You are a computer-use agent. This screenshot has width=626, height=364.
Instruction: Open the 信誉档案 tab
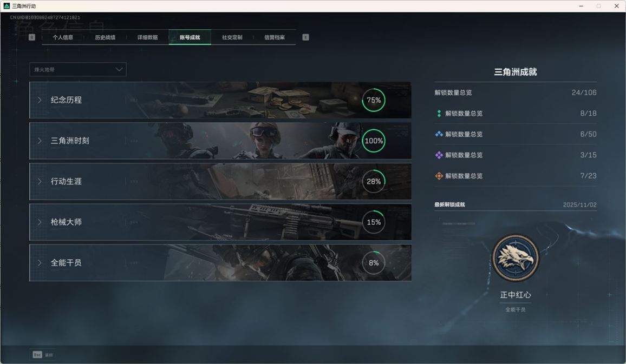(x=274, y=37)
